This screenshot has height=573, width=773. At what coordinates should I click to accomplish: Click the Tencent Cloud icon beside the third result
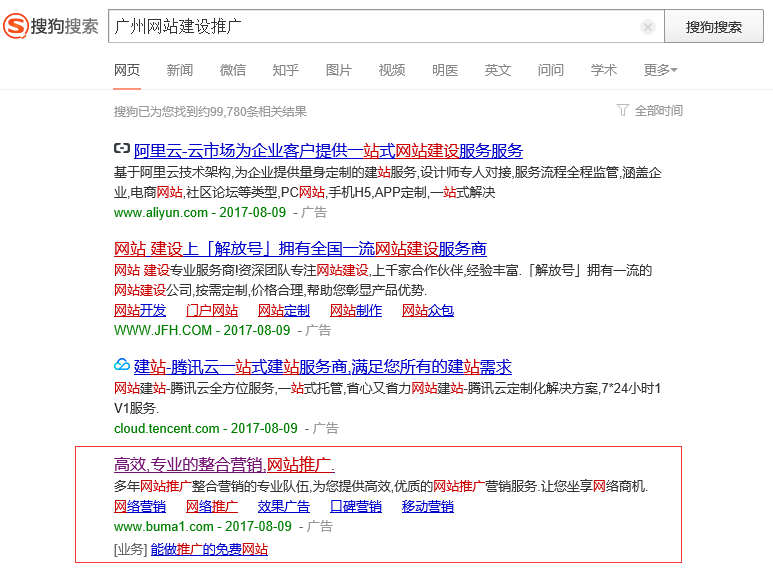(x=122, y=366)
